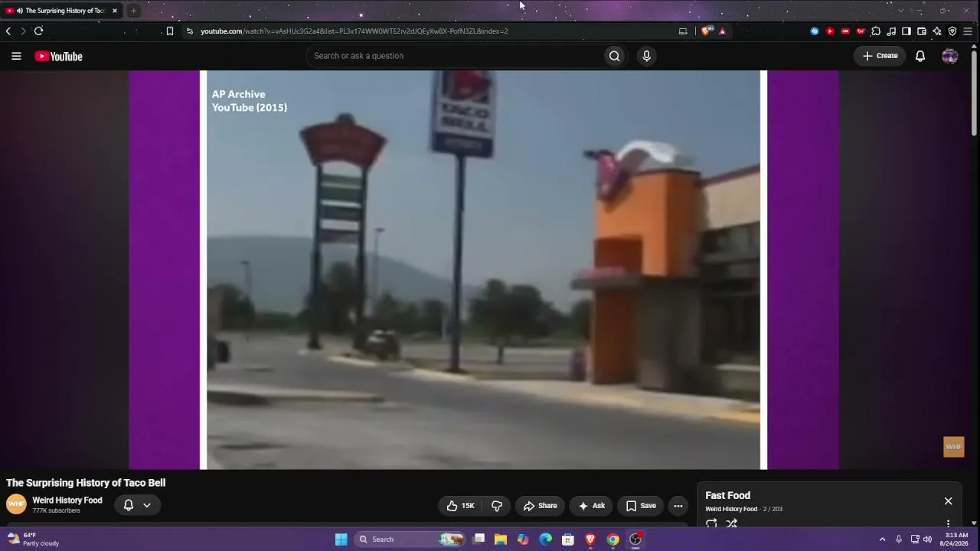Screen dimensions: 980x551
Task: Open OBS Studio from the taskbar
Action: click(x=635, y=540)
